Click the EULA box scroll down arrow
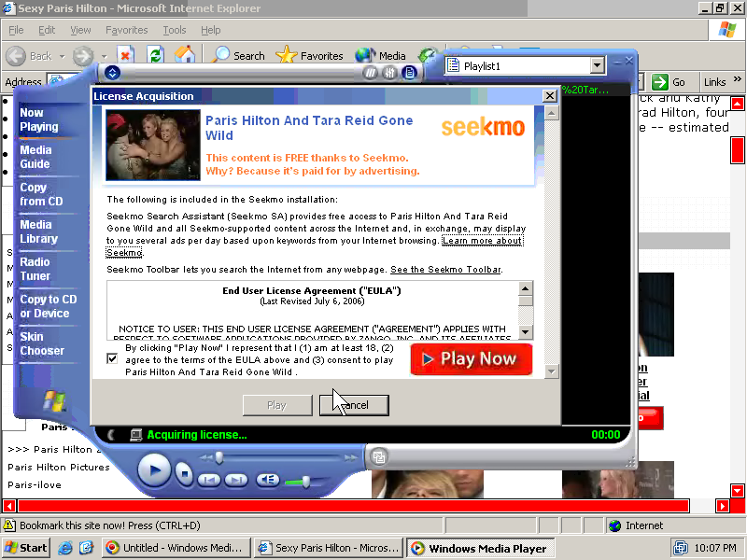The height and width of the screenshot is (560, 747). (526, 332)
